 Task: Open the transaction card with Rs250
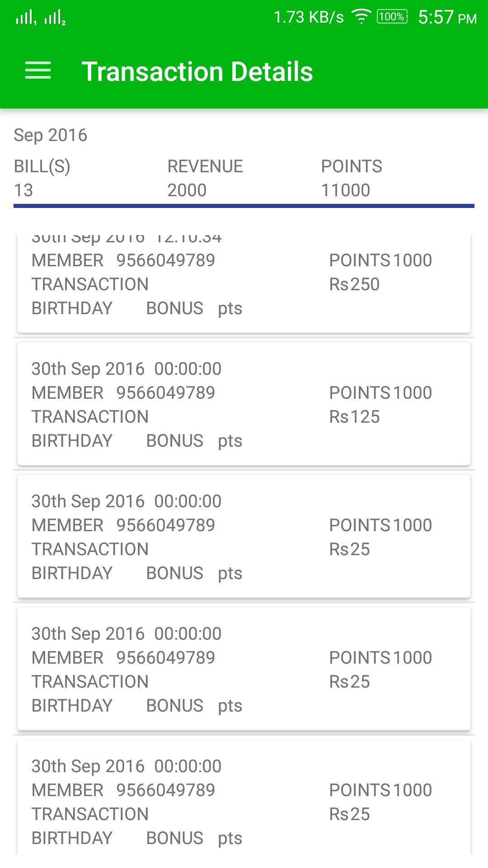tap(244, 285)
